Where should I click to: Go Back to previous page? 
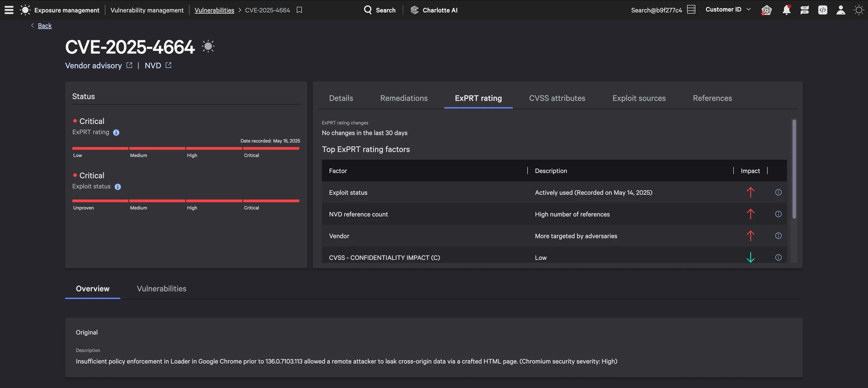point(45,26)
